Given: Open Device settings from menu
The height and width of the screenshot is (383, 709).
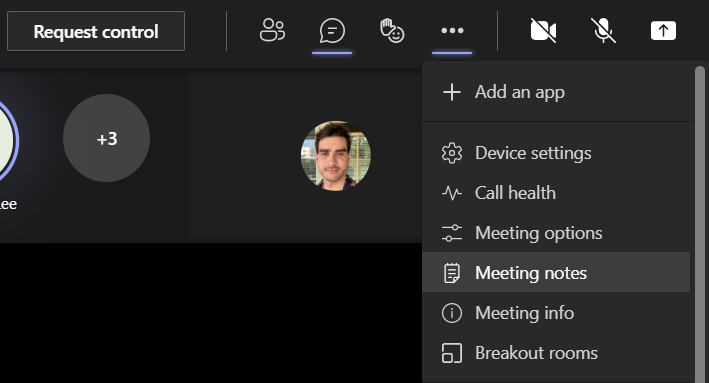Looking at the screenshot, I should (556, 153).
